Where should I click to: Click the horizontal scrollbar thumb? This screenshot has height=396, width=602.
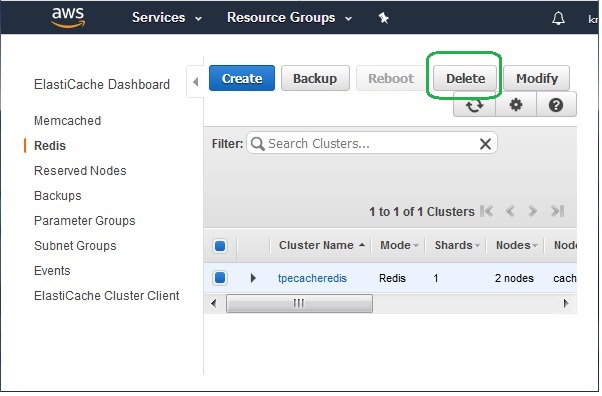(299, 303)
